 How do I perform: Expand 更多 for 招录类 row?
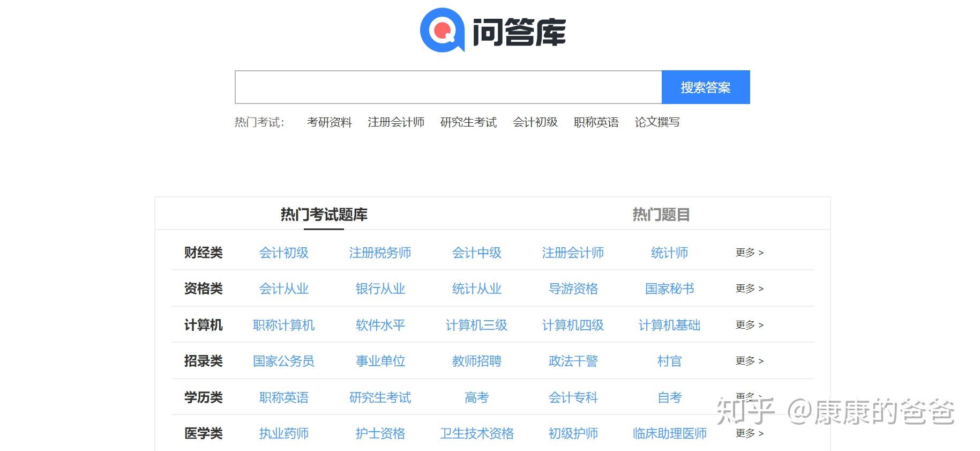click(750, 361)
